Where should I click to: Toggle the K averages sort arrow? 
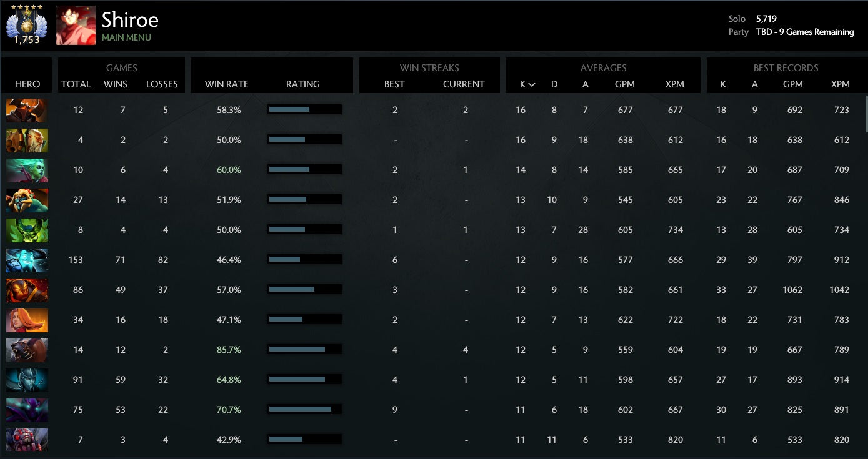[x=532, y=84]
